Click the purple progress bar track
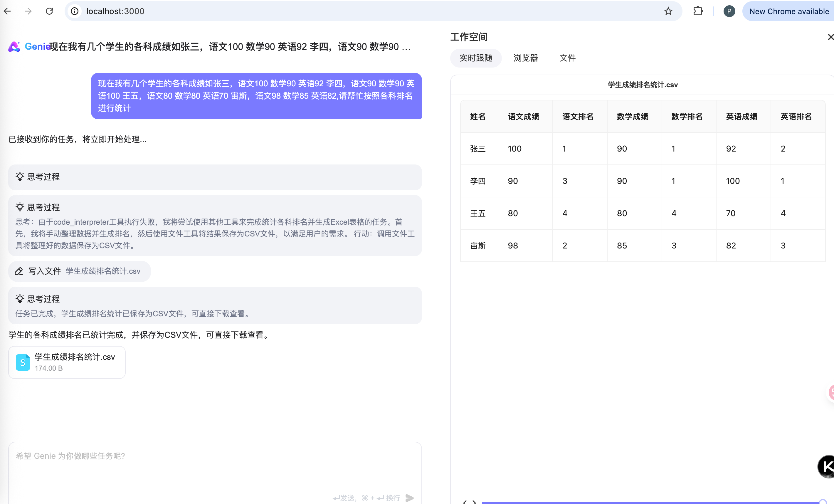The image size is (834, 504). tap(650, 503)
